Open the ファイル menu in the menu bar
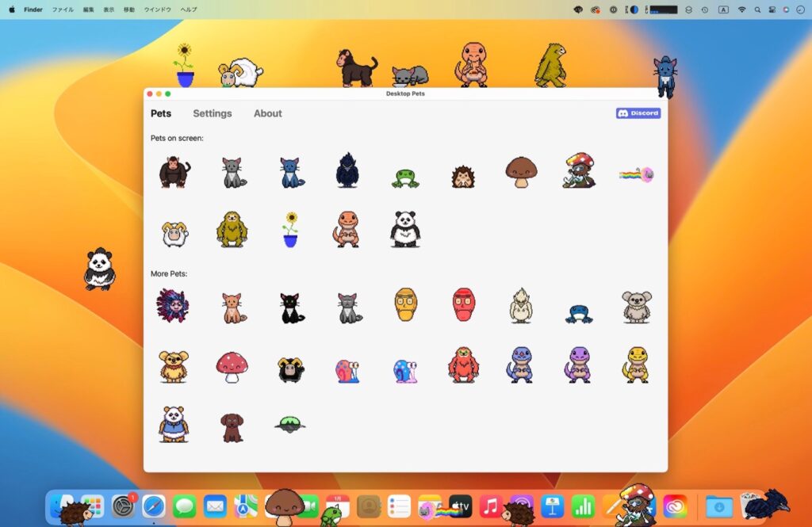 coord(62,10)
